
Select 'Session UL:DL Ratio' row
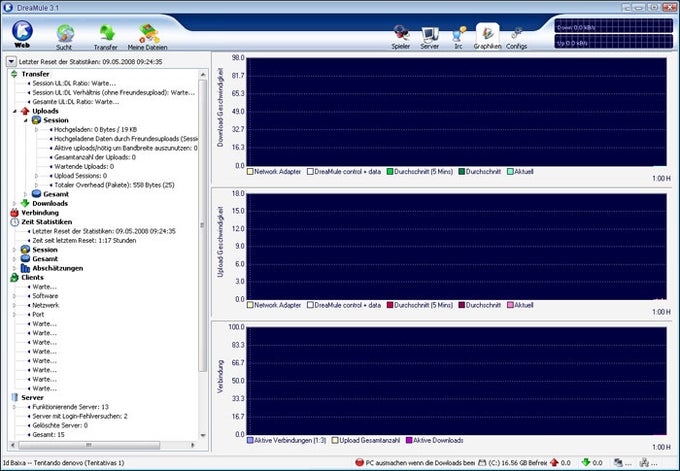[74, 83]
